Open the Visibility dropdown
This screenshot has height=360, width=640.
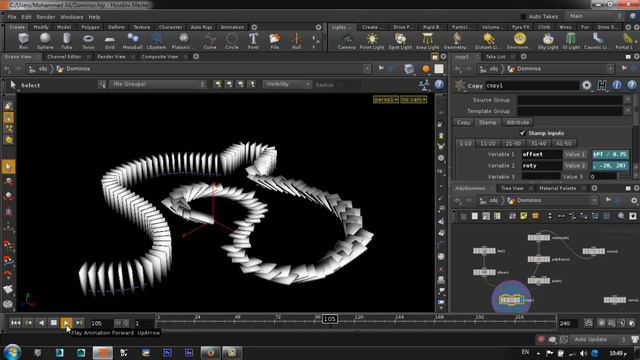287,84
